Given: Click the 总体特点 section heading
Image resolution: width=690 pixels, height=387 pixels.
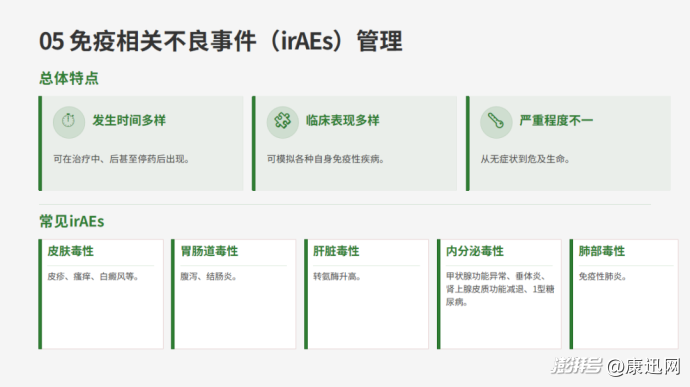Looking at the screenshot, I should [x=69, y=78].
